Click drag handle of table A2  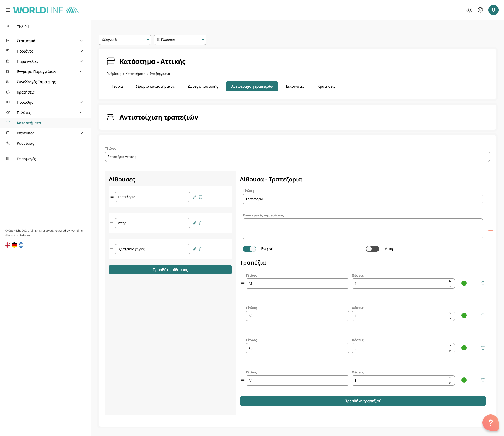click(x=243, y=315)
